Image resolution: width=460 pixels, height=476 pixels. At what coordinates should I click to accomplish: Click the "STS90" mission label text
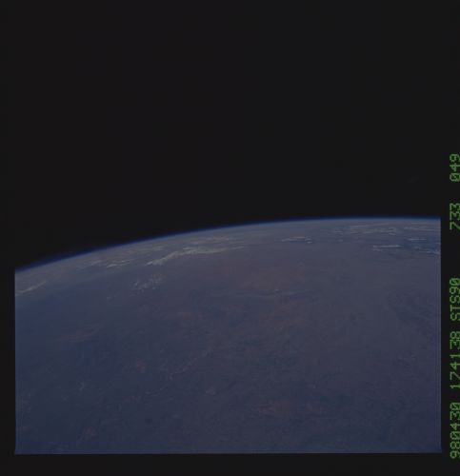tap(454, 300)
